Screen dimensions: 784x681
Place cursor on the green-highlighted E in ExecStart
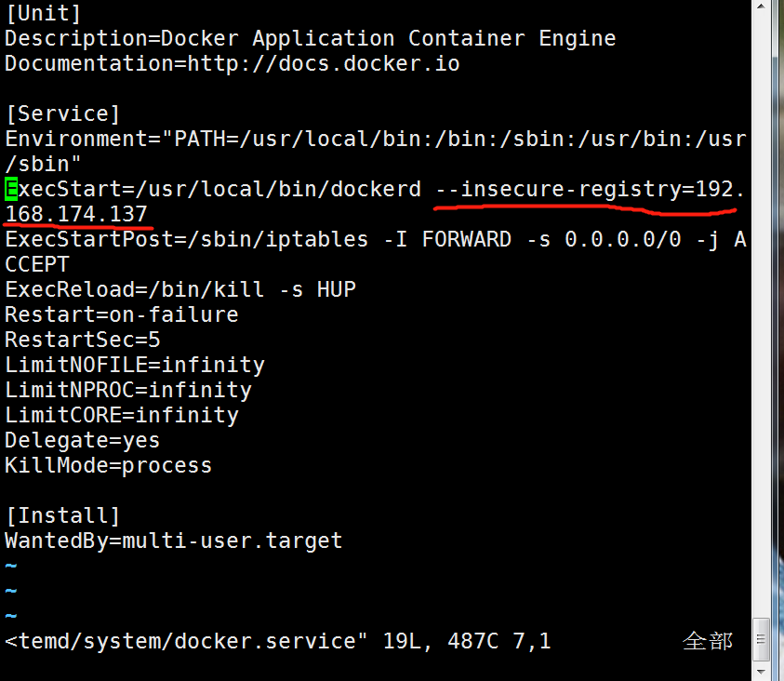click(11, 190)
